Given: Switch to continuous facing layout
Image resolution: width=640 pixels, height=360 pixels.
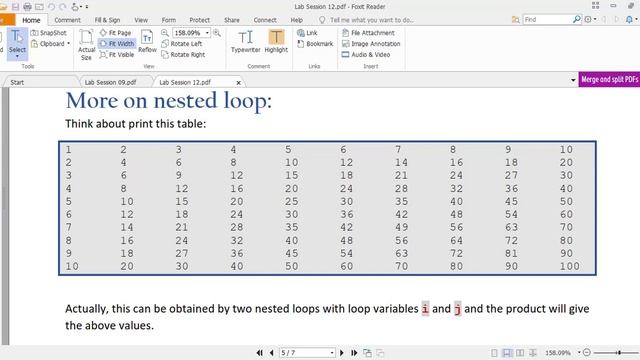Looking at the screenshot, I should click(533, 353).
